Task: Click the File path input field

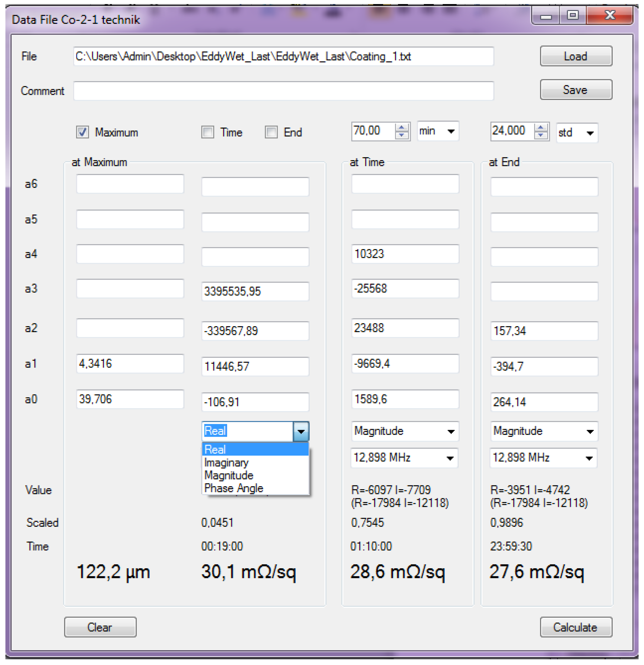Action: click(283, 56)
